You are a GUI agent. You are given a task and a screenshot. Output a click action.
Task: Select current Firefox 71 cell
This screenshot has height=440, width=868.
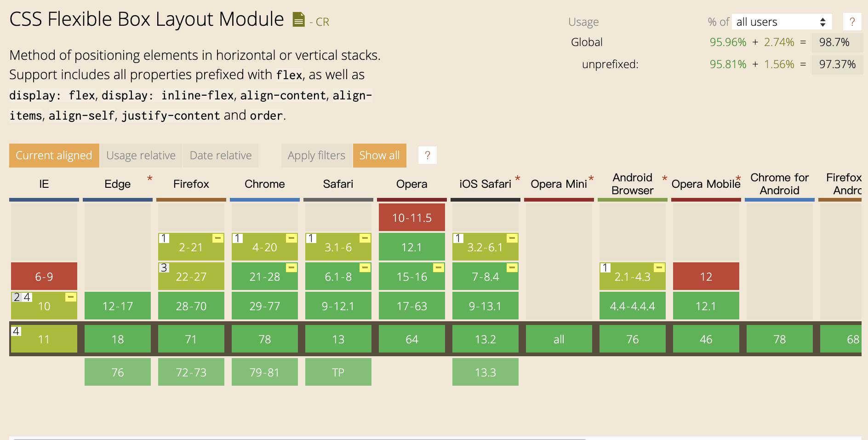pyautogui.click(x=191, y=339)
